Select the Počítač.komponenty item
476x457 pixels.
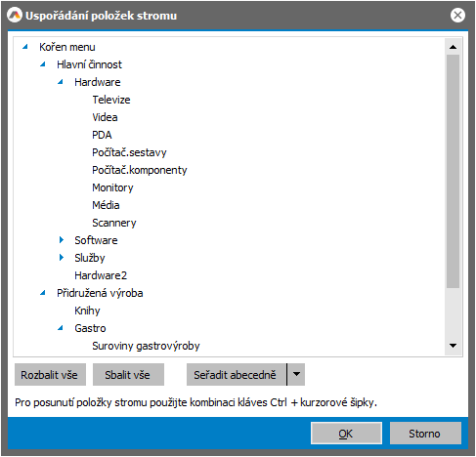[x=140, y=170]
